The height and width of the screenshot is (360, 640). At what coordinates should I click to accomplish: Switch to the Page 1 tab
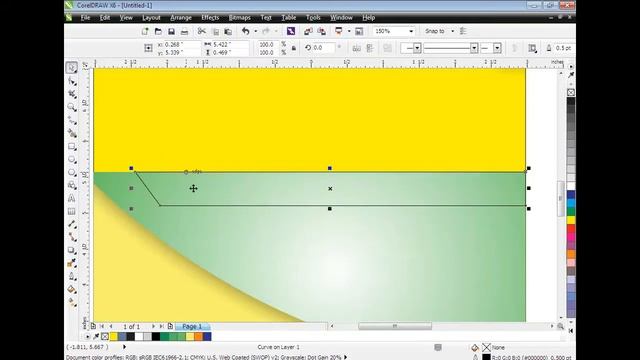coord(192,327)
